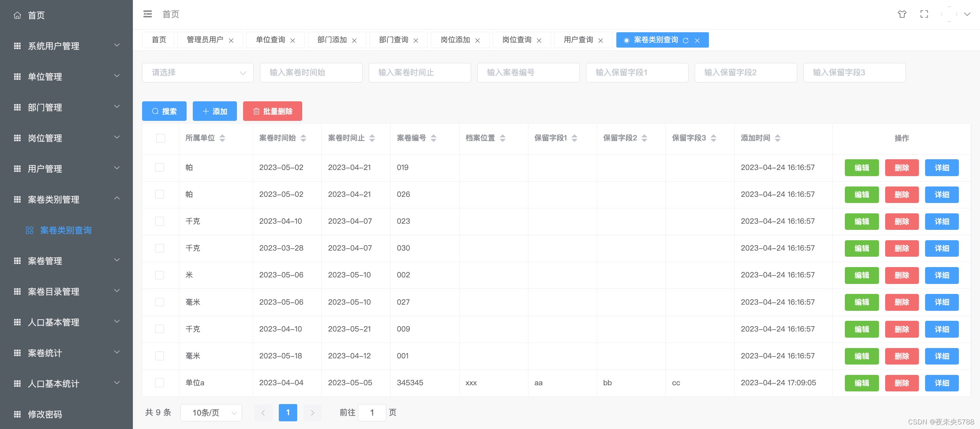Toggle fullscreen mode icon

[924, 14]
